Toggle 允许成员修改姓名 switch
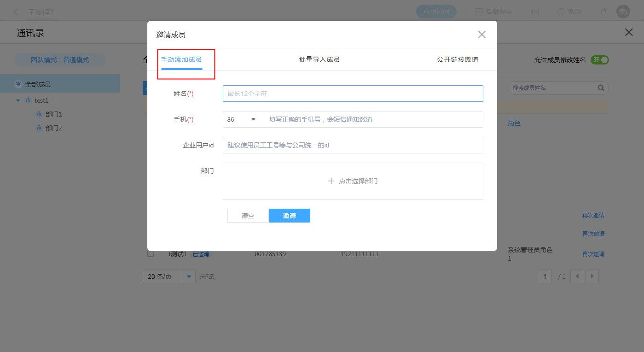This screenshot has height=352, width=644. (600, 60)
